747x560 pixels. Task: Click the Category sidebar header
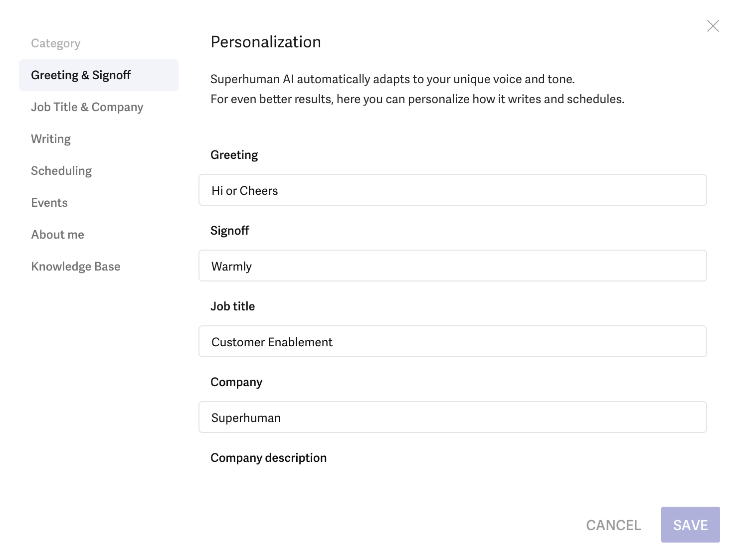tap(56, 43)
